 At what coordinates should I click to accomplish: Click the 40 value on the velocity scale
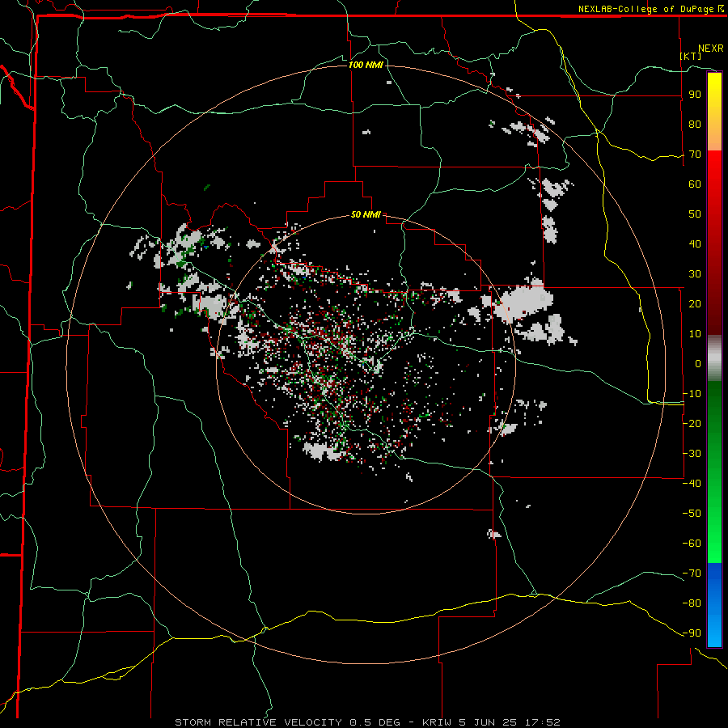point(695,243)
